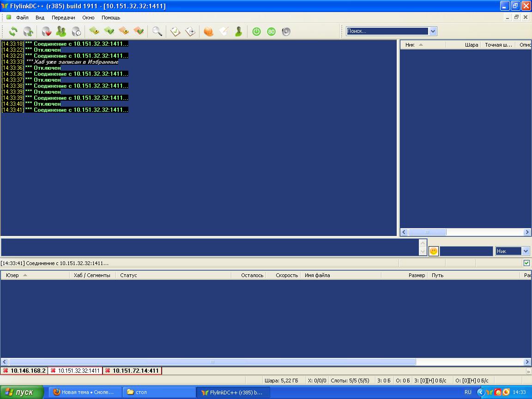Click transfers pane scroll right arrow
The image size is (532, 399).
pyautogui.click(x=527, y=362)
